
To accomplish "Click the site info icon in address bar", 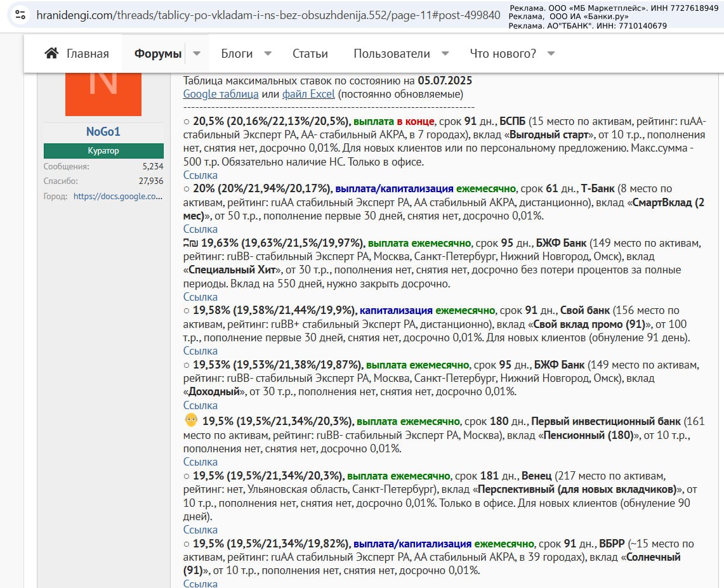I will click(20, 15).
